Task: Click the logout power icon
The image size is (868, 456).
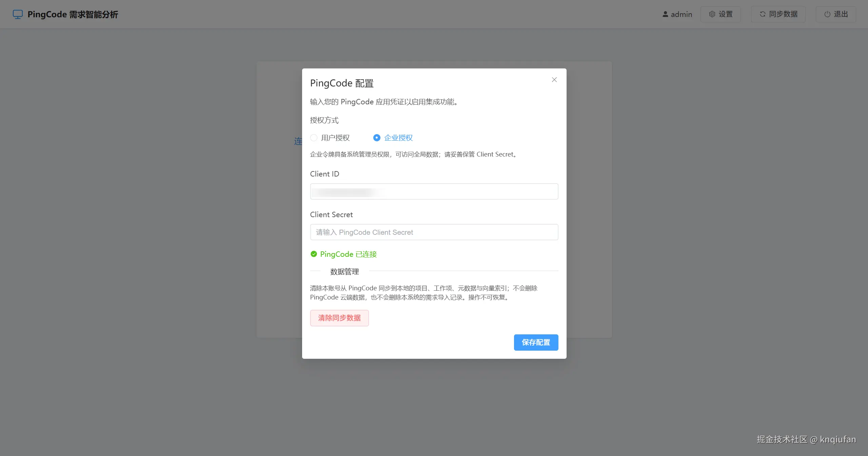Action: point(827,14)
